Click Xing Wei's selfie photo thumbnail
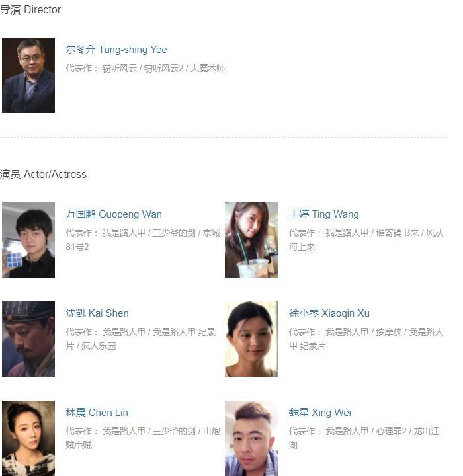 click(x=251, y=438)
